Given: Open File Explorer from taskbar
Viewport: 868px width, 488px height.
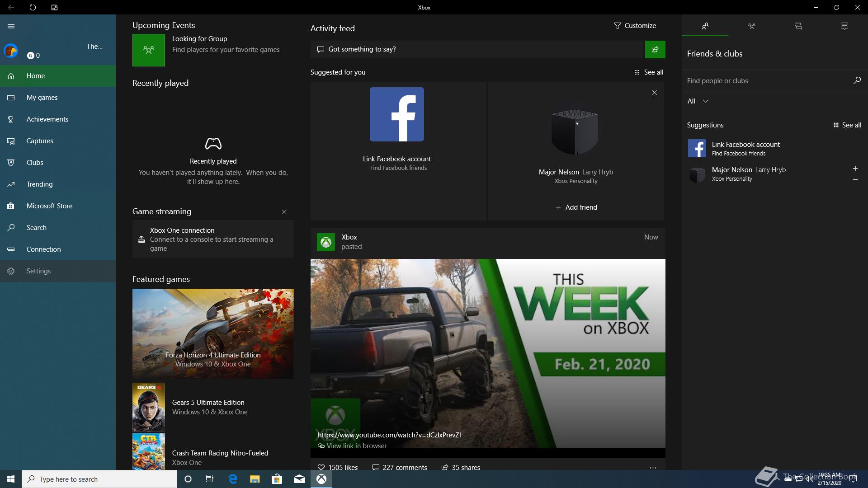Looking at the screenshot, I should [x=255, y=479].
